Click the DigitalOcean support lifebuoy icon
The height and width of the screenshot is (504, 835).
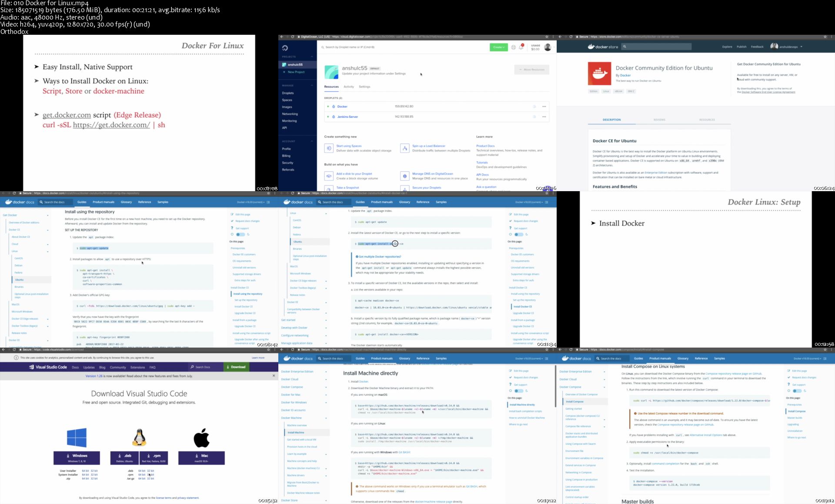[513, 47]
